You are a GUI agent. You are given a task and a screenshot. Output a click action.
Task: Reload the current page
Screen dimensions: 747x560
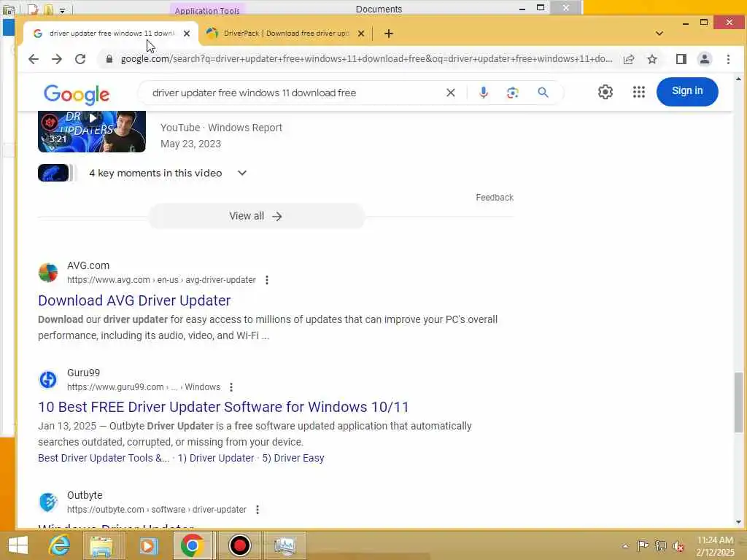pyautogui.click(x=80, y=59)
